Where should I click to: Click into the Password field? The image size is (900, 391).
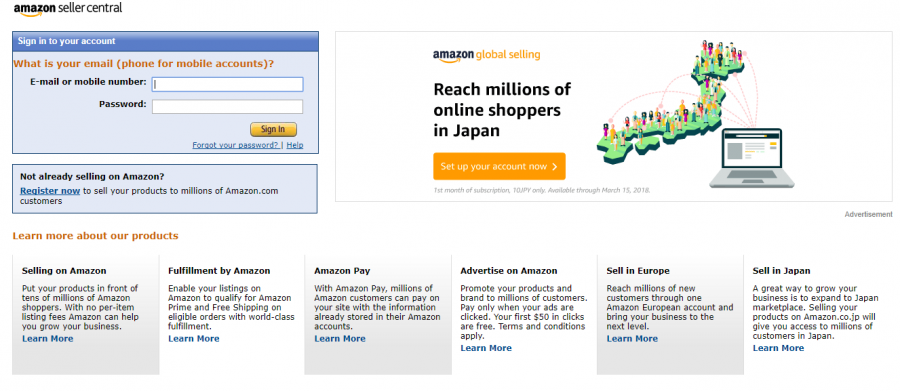pos(227,107)
